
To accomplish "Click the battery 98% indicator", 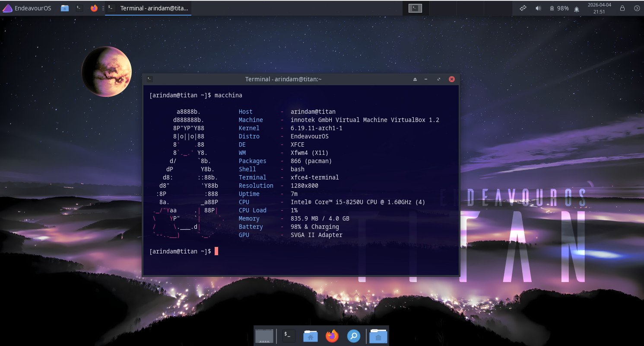I will pos(559,8).
